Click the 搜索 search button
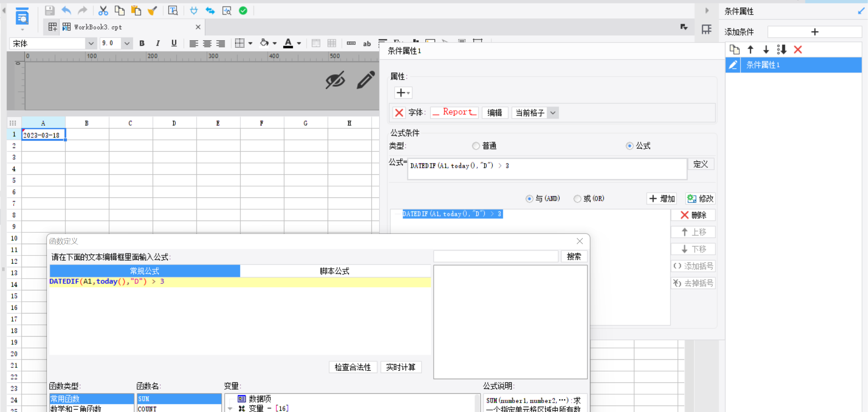The image size is (868, 412). [x=574, y=256]
